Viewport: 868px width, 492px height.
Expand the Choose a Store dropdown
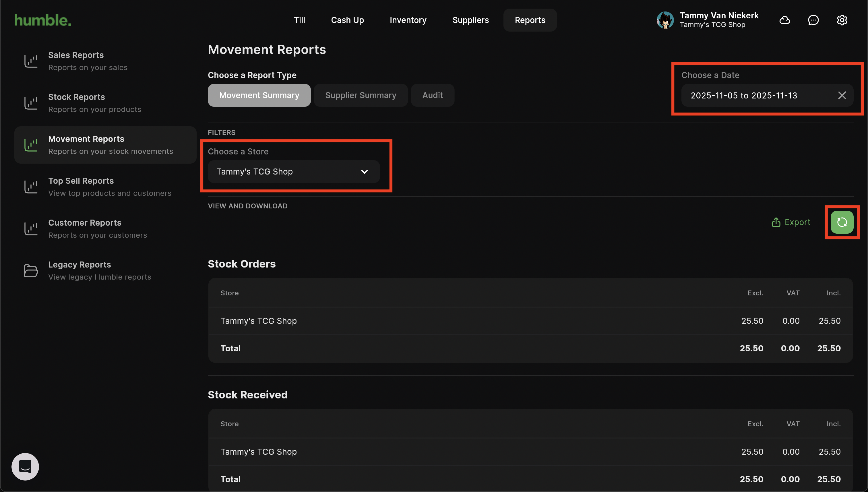[293, 172]
